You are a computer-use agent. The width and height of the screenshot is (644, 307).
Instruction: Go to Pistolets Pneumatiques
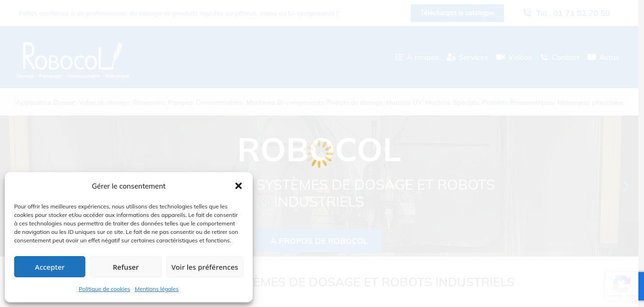[518, 102]
